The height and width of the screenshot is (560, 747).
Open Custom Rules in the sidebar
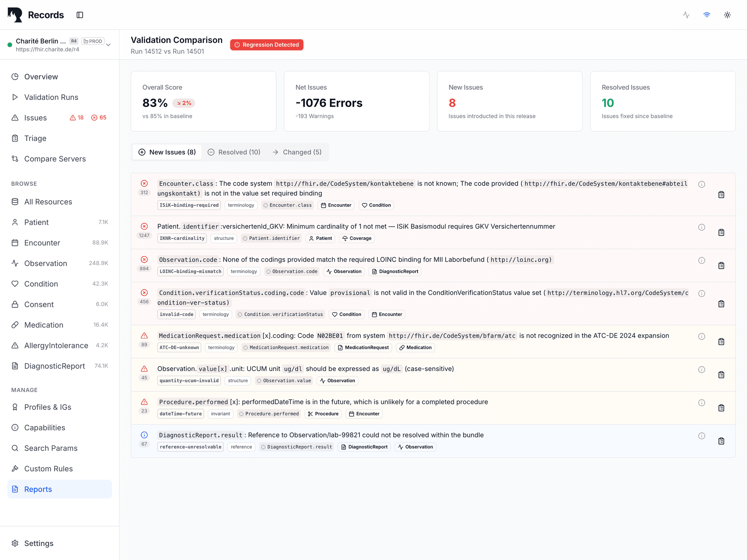click(48, 469)
